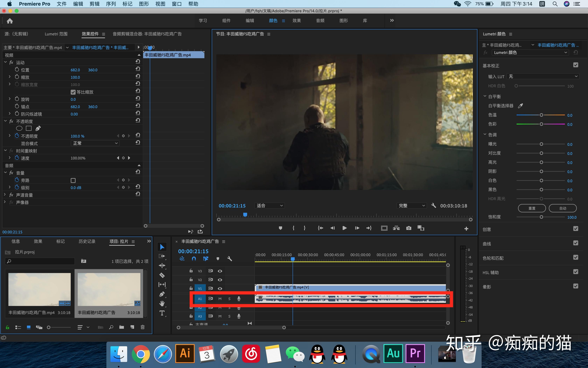Image resolution: width=588 pixels, height=368 pixels.
Task: Open blend mode dropdown
Action: pyautogui.click(x=95, y=143)
